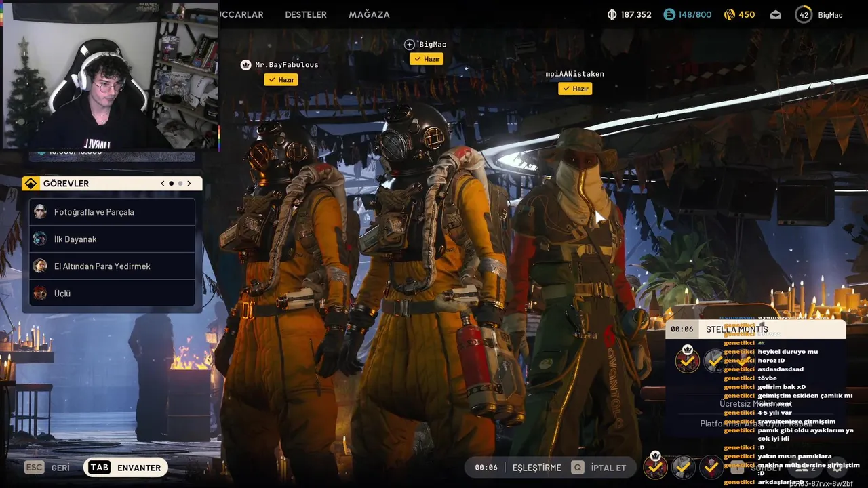Click chat message '4-5 yılı var'
The image size is (868, 488).
pos(775,413)
